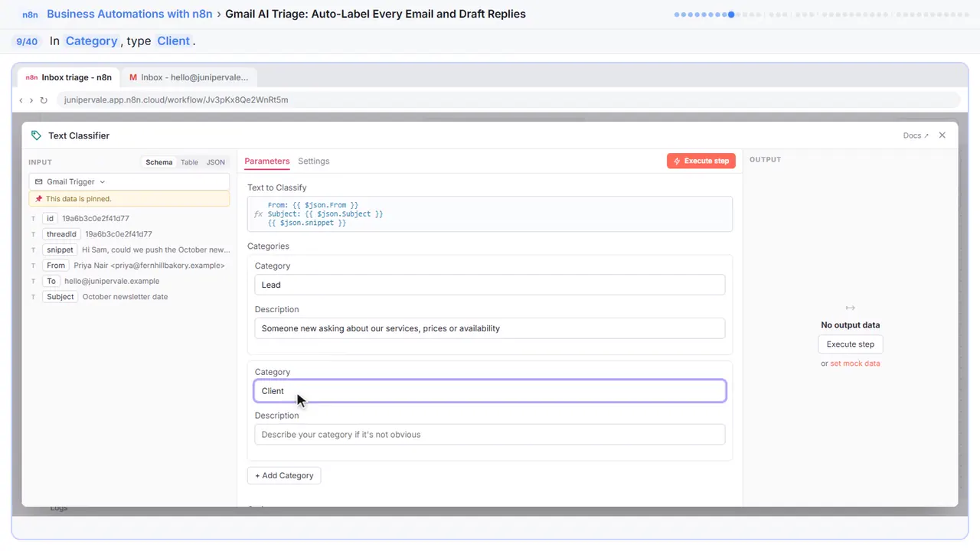This screenshot has height=551, width=980.
Task: Switch to Inbox - hello@junipervale browser tab
Action: click(189, 77)
